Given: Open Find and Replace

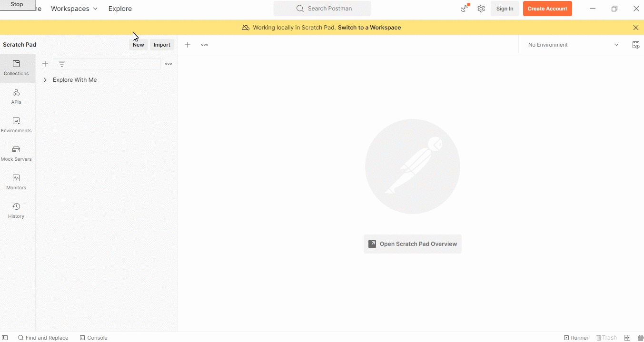Looking at the screenshot, I should click(x=43, y=338).
